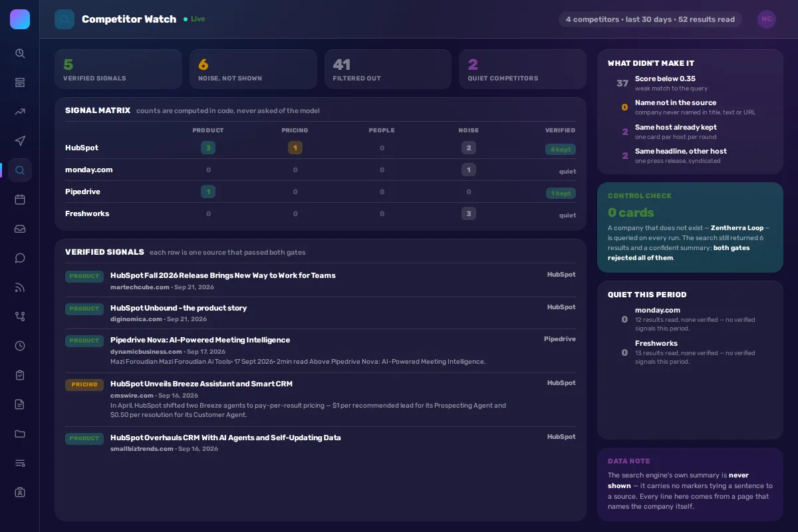
Task: Click HubSpot's Product count badge 3
Action: (208, 148)
